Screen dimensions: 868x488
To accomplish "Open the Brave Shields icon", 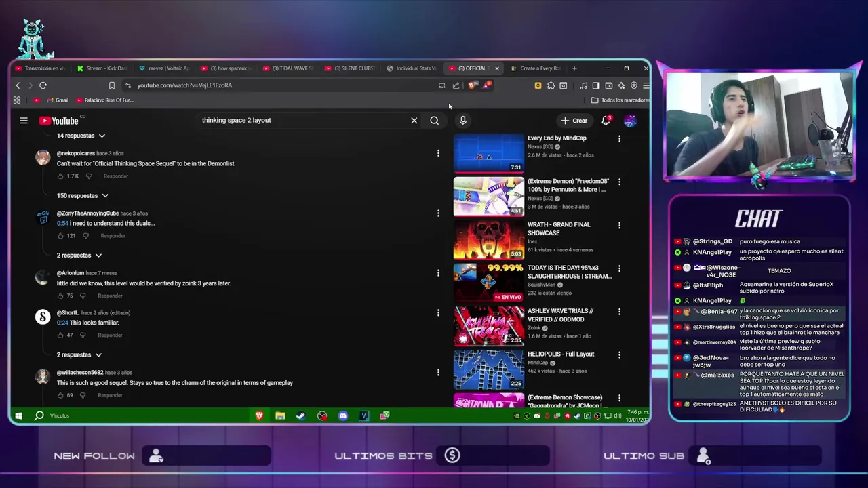I will tap(472, 85).
